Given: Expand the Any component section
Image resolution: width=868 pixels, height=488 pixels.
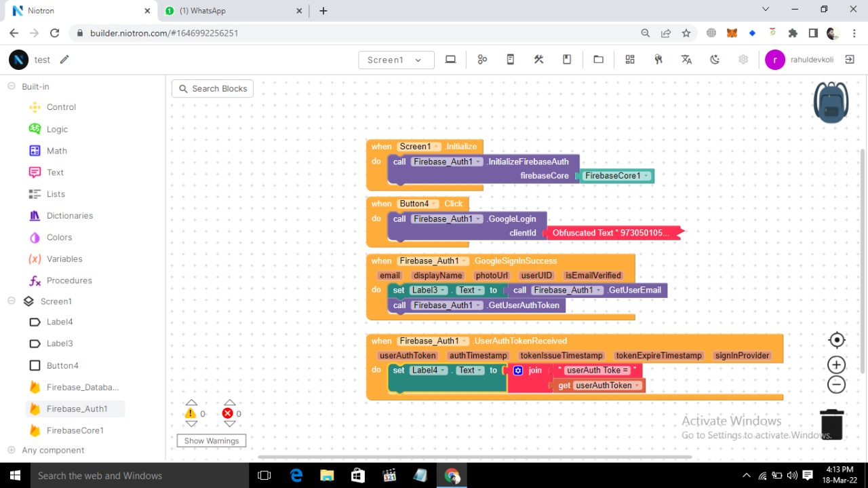Looking at the screenshot, I should pyautogui.click(x=11, y=450).
